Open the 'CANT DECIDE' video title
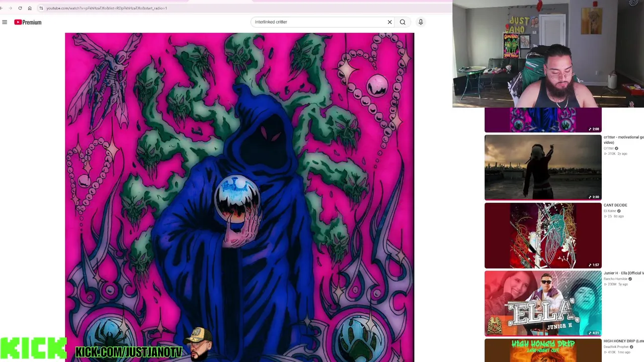Image resolution: width=644 pixels, height=362 pixels. point(615,205)
